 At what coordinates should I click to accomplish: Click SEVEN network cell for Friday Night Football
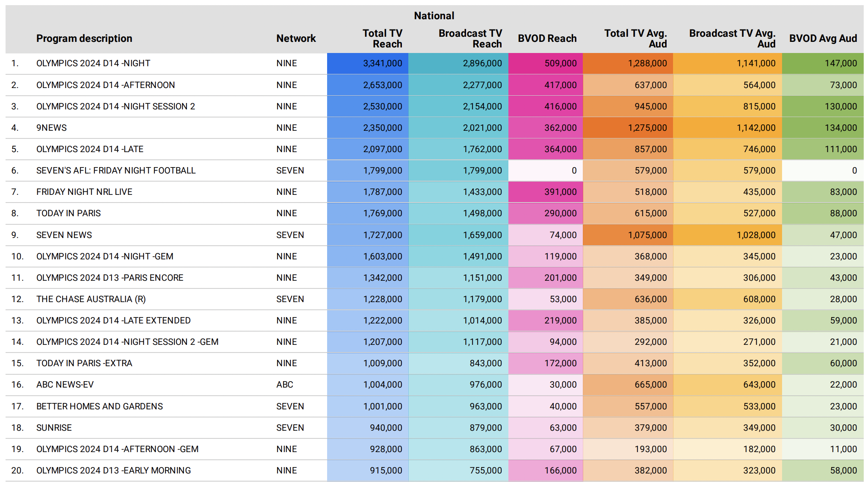point(290,170)
